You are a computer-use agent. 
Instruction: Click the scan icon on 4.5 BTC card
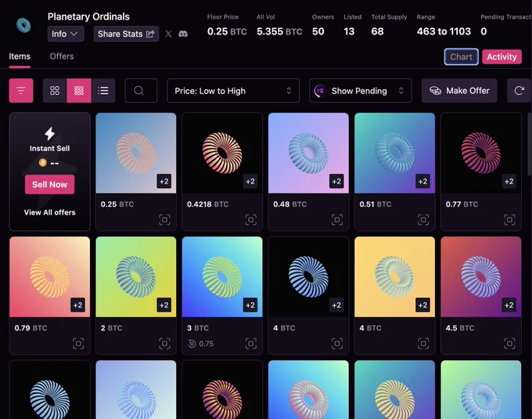point(509,343)
